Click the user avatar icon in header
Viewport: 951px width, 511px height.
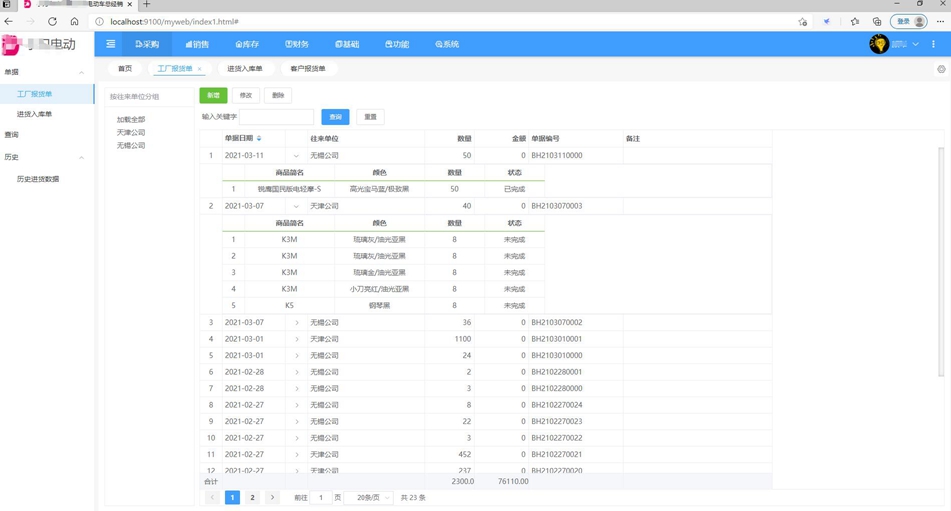(x=879, y=44)
